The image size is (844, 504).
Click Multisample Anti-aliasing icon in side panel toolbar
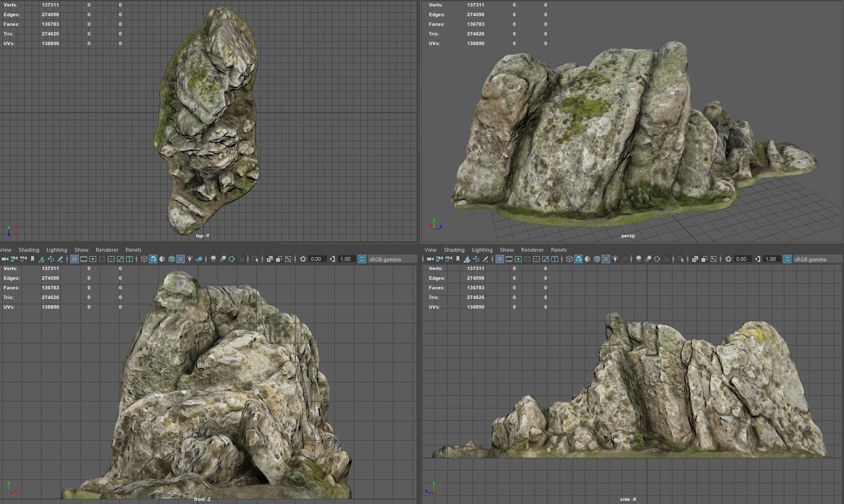coord(657,259)
